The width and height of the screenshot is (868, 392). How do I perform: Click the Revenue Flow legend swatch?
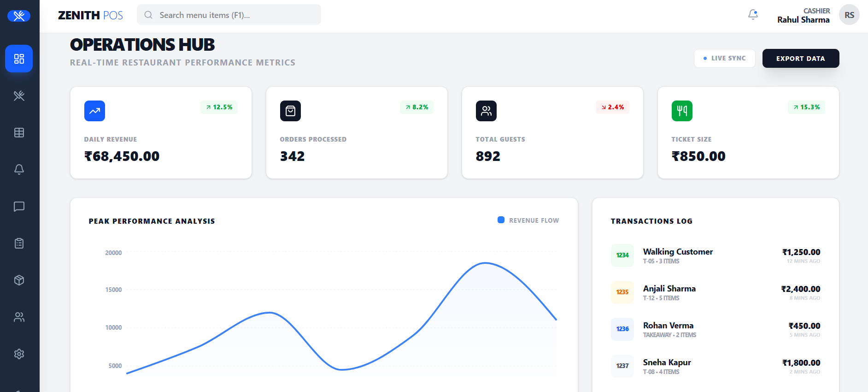click(x=501, y=220)
